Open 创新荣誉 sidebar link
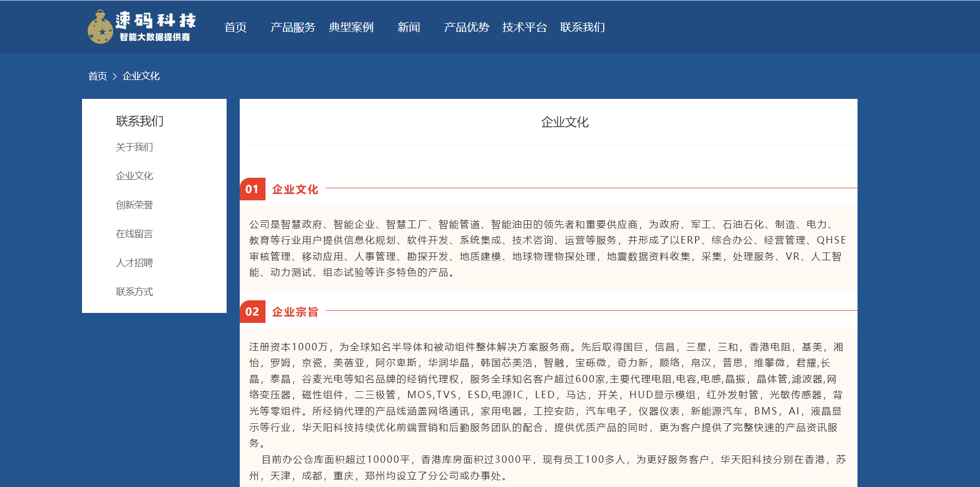Viewport: 980px width, 487px height. pyautogui.click(x=135, y=205)
